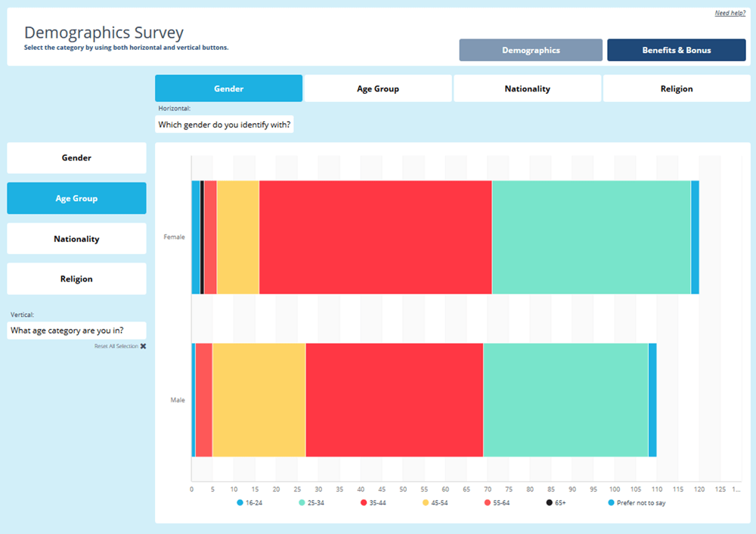This screenshot has width=756, height=534.
Task: Click the horizontal question 'Which gender do you identify with?'
Action: (225, 125)
